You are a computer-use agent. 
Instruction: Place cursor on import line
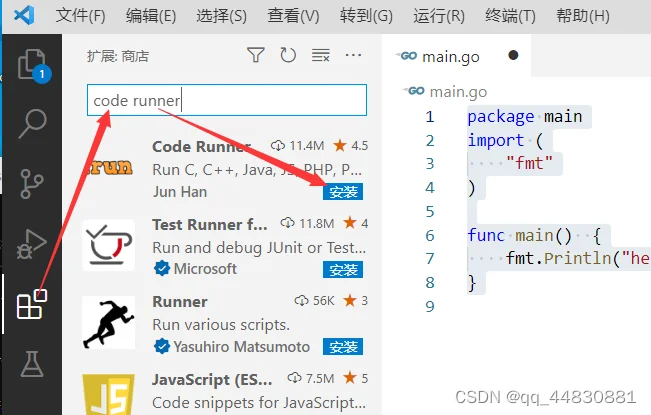(505, 140)
